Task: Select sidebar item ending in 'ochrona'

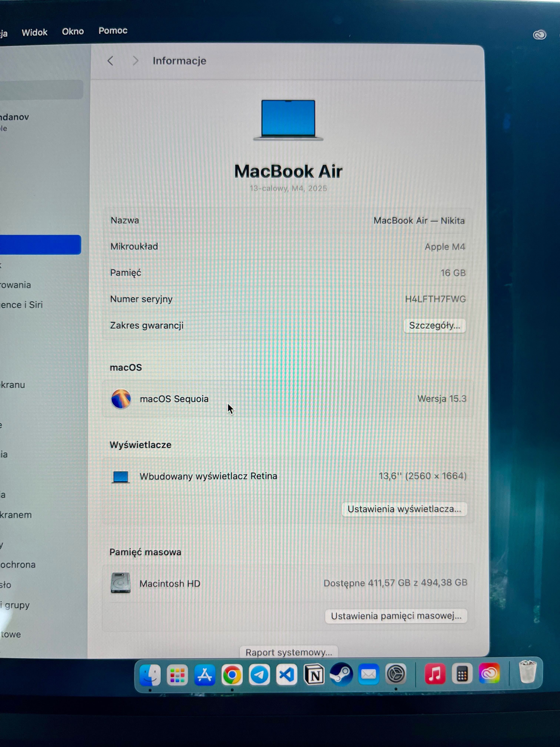Action: [18, 565]
